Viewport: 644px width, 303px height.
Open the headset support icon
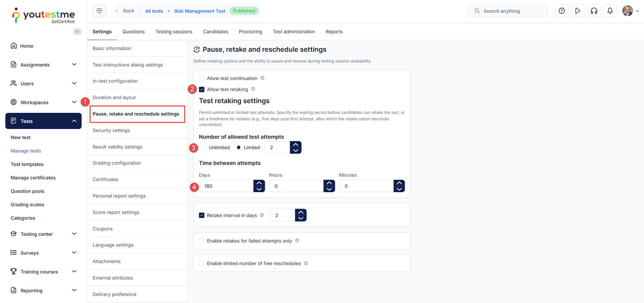click(594, 11)
